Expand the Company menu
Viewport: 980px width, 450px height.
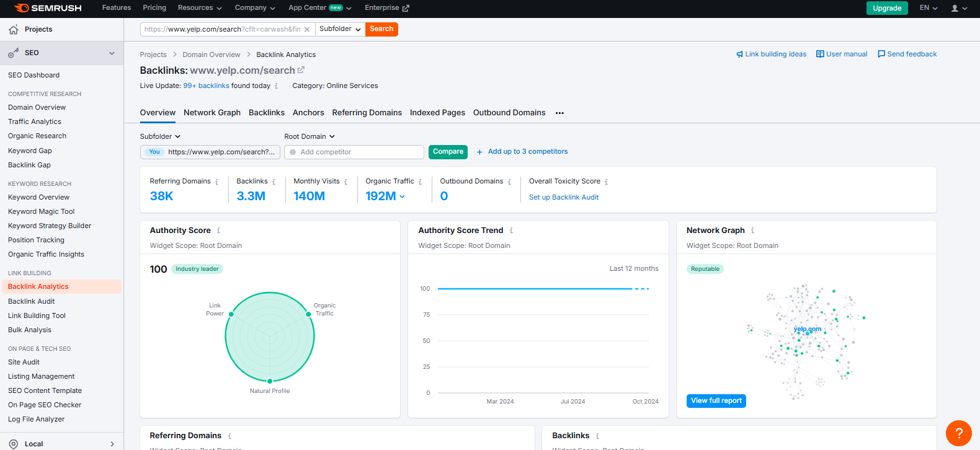click(255, 8)
